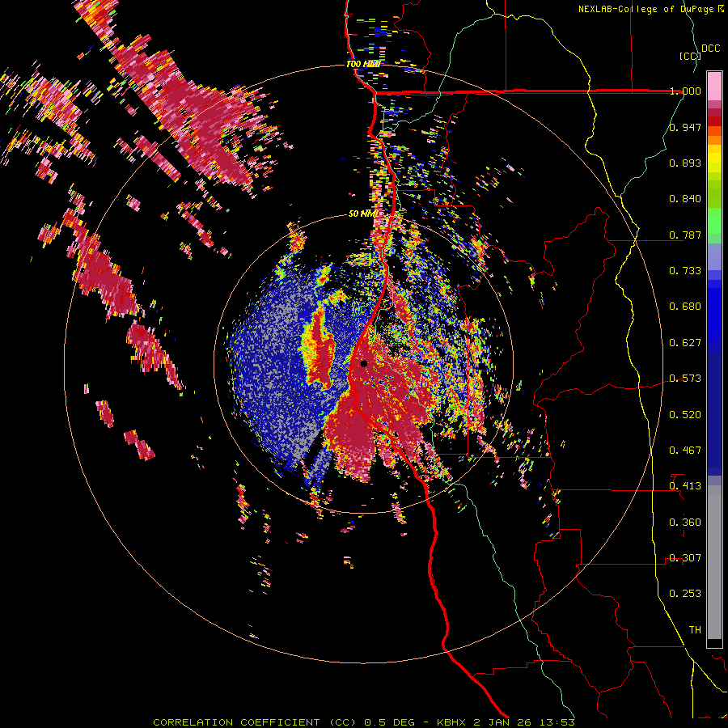Pick the light pink swatch atop the color bar

[x=714, y=86]
